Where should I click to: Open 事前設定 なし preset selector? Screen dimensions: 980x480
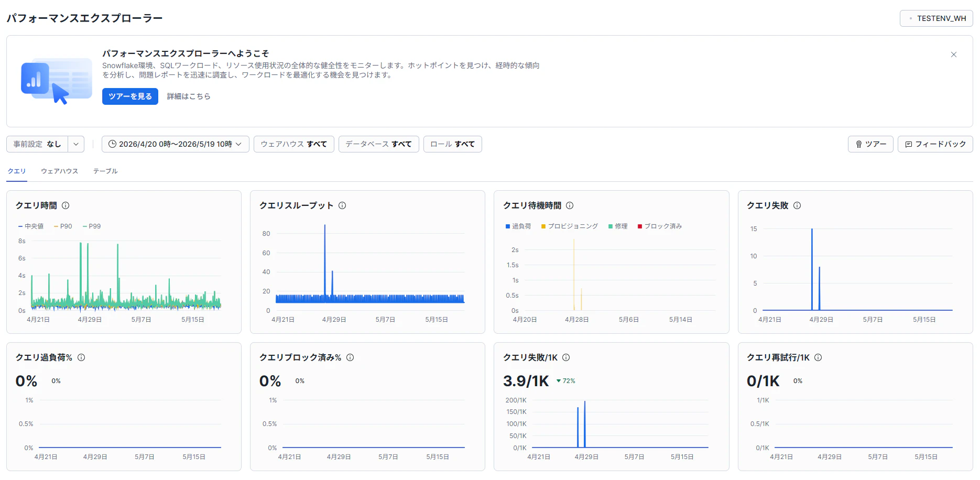(37, 144)
